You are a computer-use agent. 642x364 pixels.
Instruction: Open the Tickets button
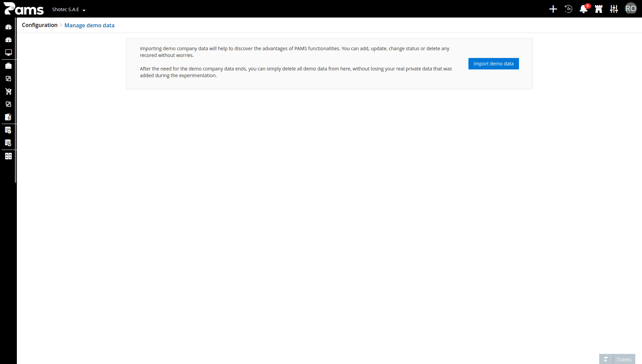coord(624,359)
